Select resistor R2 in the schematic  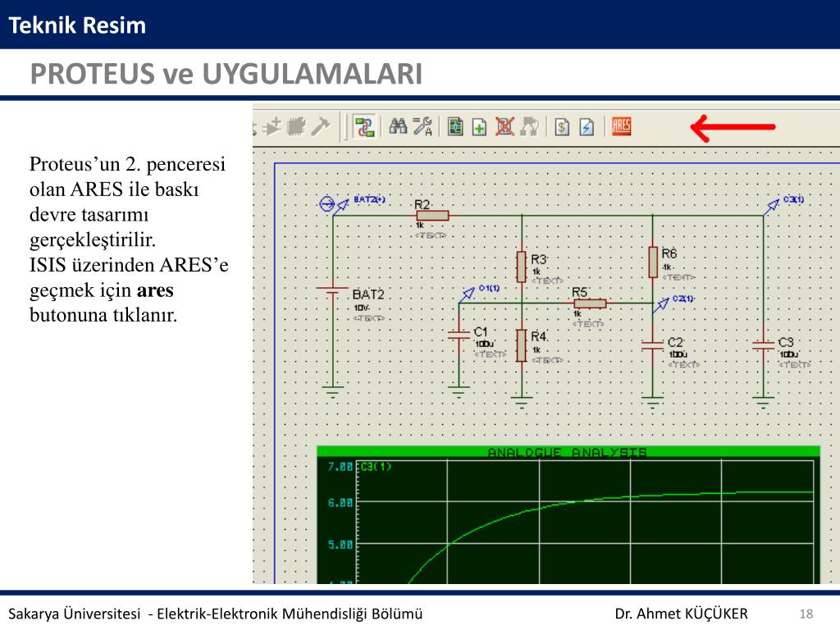pos(432,216)
